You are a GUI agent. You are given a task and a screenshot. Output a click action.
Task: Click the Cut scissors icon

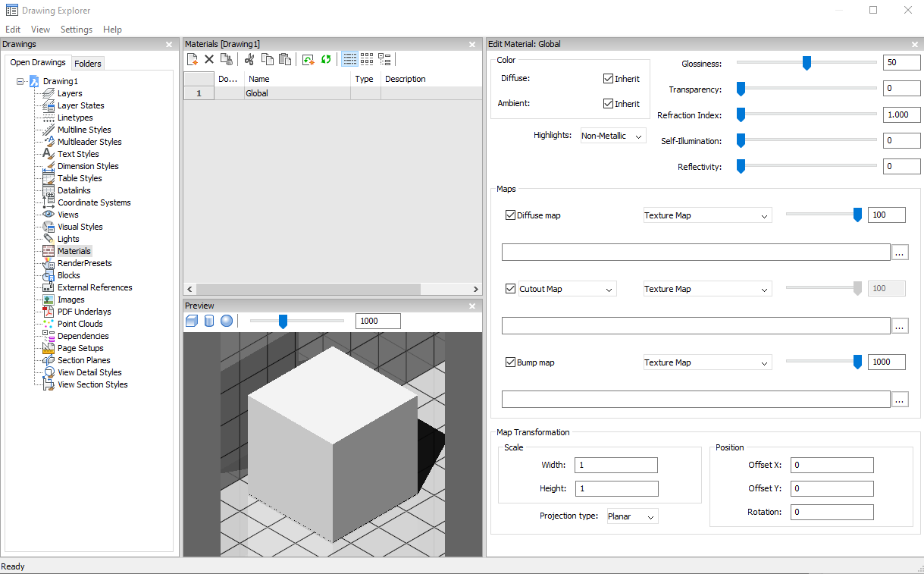pyautogui.click(x=249, y=59)
